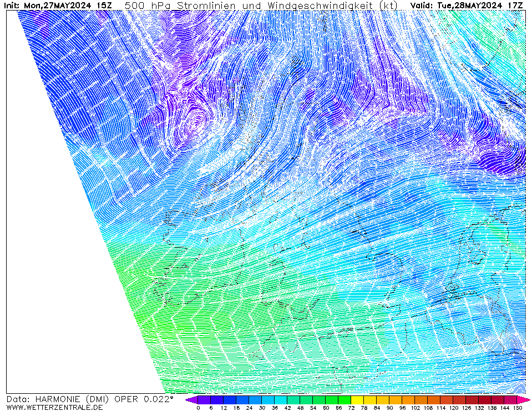Click the 500 hPa Stromlinien und Windgeschwindigkeit title
This screenshot has width=532, height=411.
click(261, 6)
